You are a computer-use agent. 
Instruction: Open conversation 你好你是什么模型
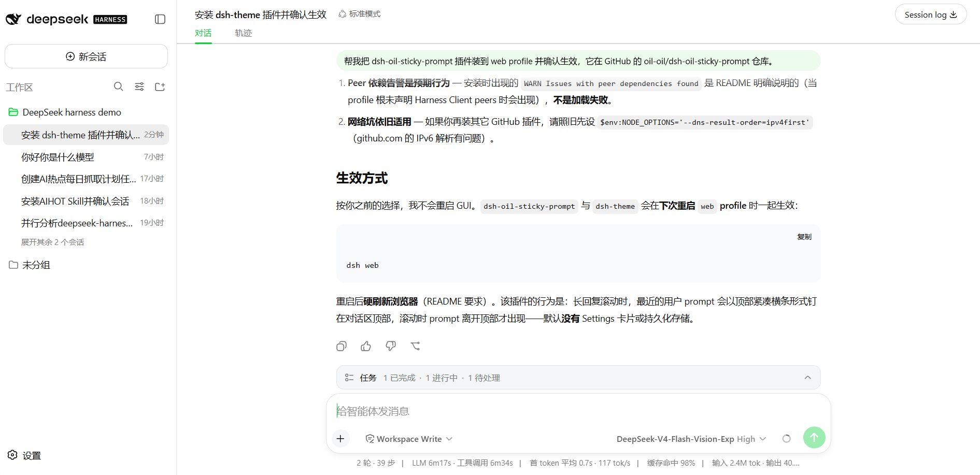click(86, 157)
